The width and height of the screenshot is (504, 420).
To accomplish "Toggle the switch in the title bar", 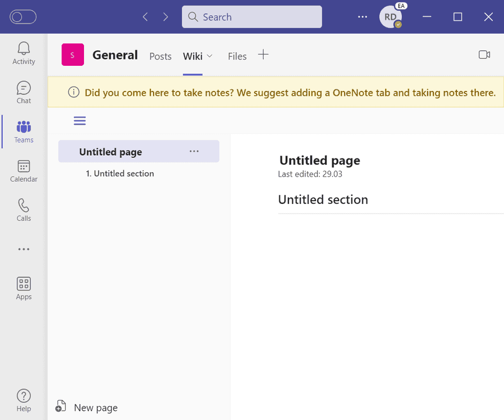I will coord(23,17).
